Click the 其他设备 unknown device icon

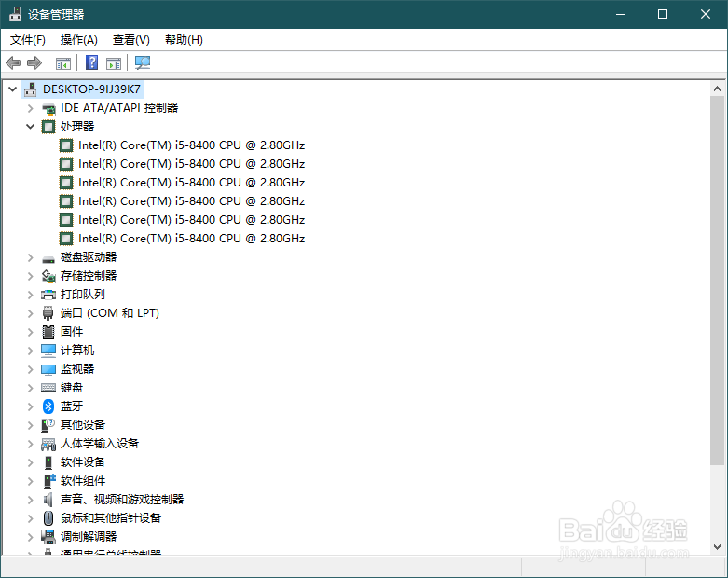pos(48,425)
